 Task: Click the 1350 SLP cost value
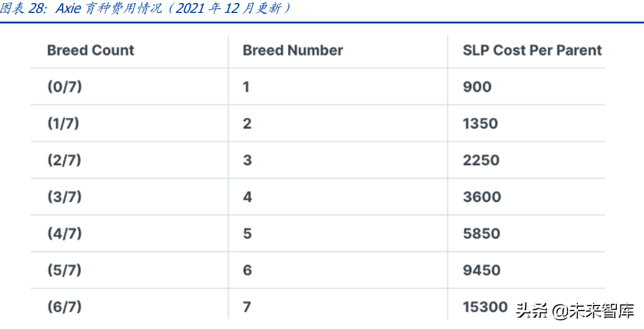point(480,123)
